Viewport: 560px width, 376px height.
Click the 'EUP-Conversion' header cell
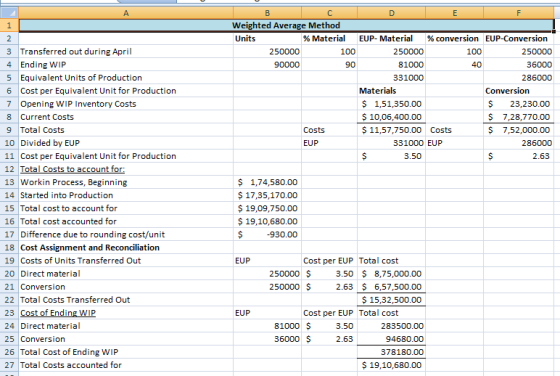click(x=519, y=39)
